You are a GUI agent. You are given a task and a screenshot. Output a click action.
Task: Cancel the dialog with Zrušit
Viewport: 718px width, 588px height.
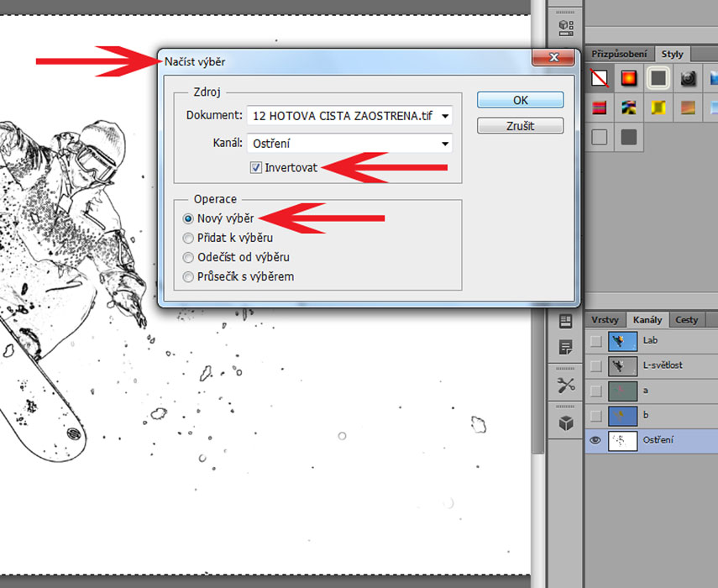[x=520, y=126]
